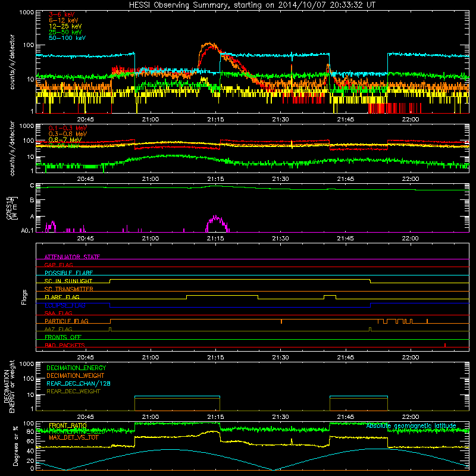Select the ECLIPSE_FLAG label
This screenshot has height=476, width=476.
point(65,305)
